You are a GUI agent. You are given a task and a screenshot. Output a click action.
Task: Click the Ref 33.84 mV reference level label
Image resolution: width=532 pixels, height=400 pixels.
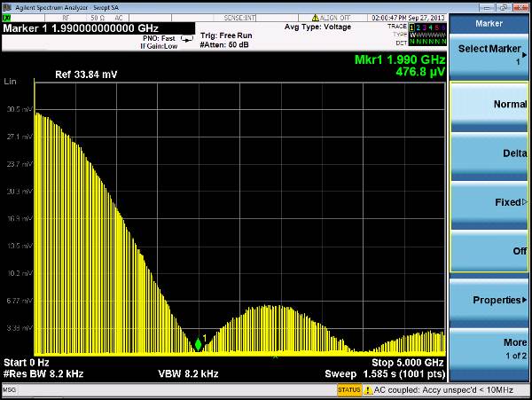point(86,74)
